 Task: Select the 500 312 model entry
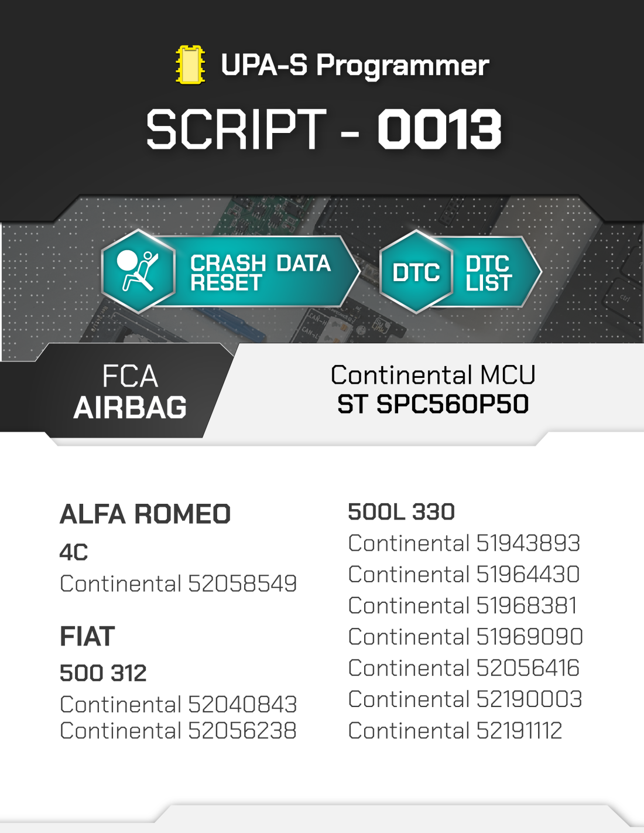(103, 674)
